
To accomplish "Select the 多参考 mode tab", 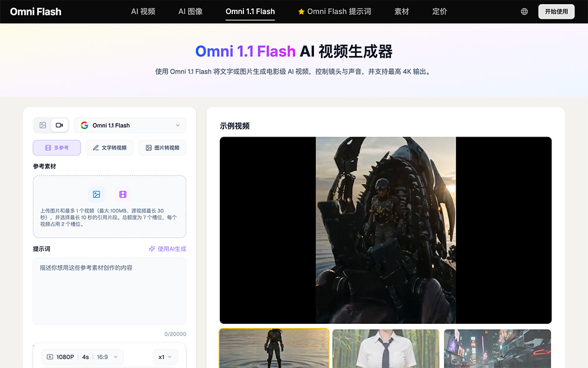I will (x=56, y=148).
